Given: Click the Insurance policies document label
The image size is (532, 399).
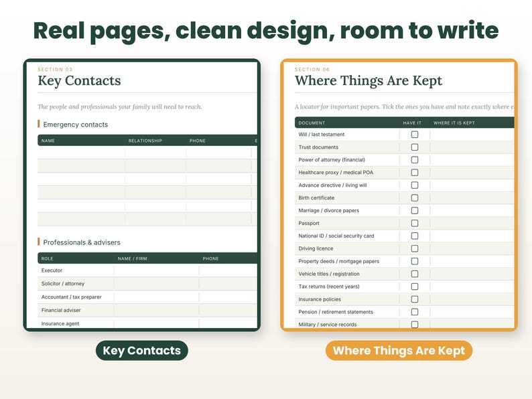Looking at the screenshot, I should coord(320,299).
